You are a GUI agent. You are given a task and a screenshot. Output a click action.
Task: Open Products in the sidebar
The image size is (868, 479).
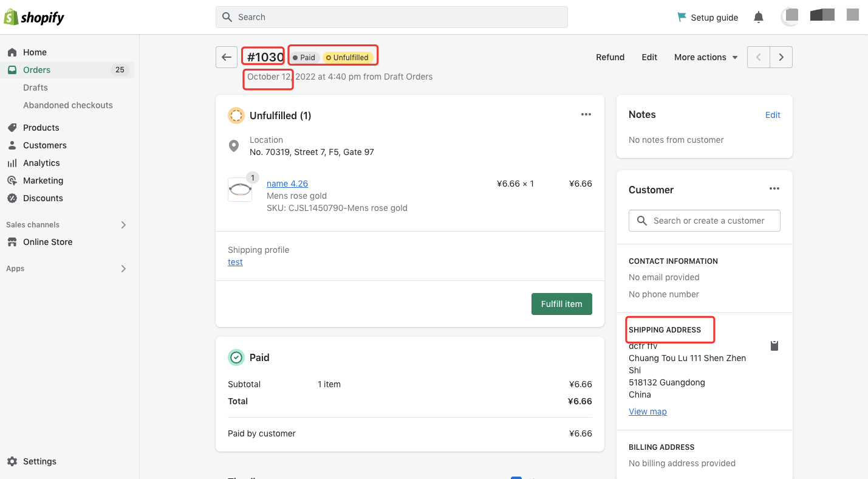(41, 128)
